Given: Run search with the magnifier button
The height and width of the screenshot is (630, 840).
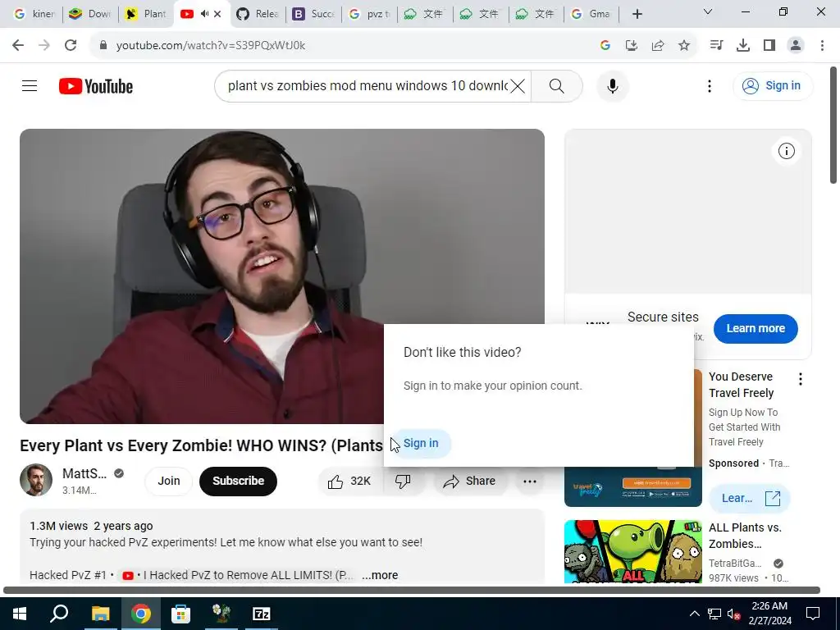Looking at the screenshot, I should (557, 85).
